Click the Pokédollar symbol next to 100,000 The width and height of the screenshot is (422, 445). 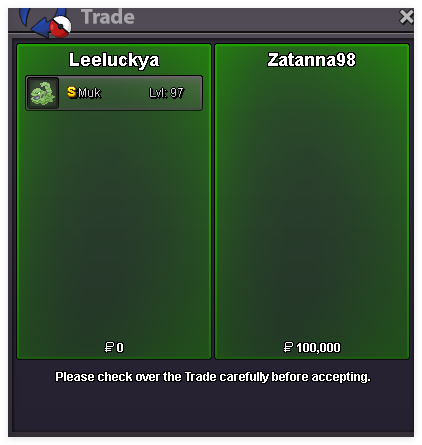(x=288, y=347)
